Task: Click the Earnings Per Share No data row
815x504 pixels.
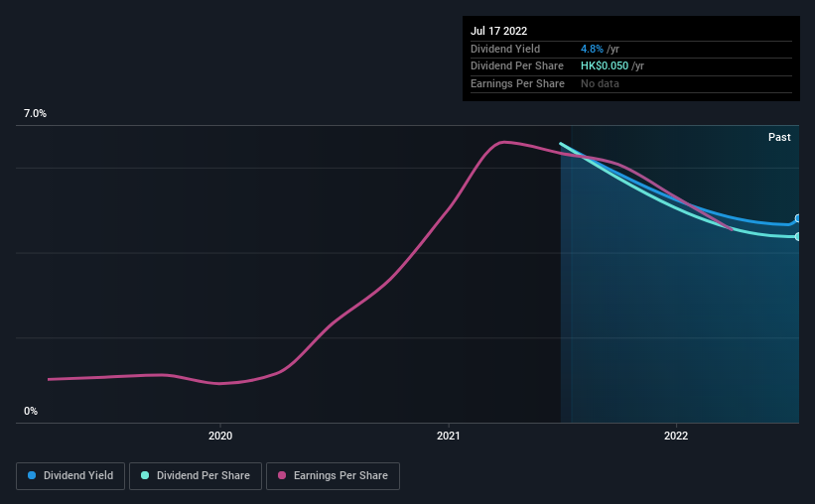Action: click(631, 83)
